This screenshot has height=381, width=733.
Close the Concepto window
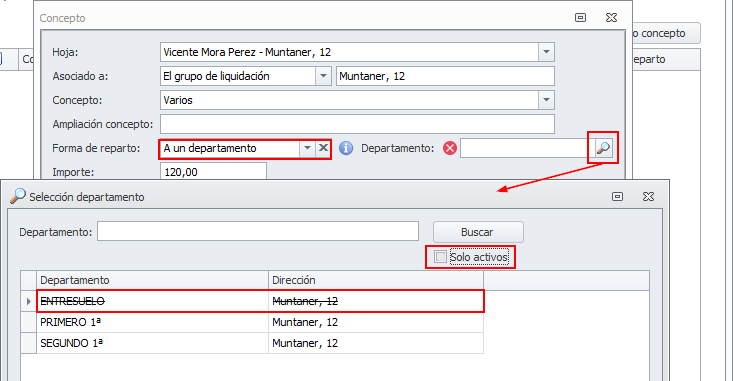[611, 18]
